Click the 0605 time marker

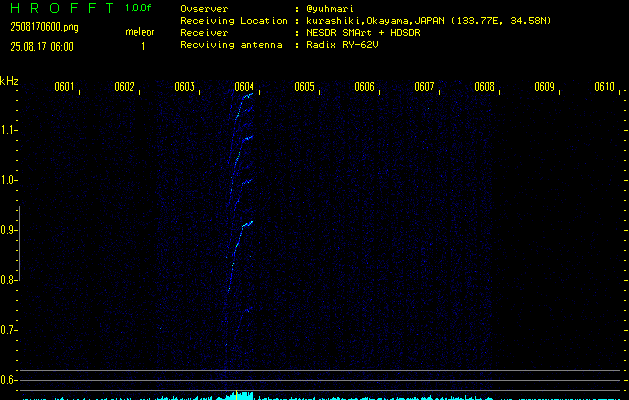click(304, 87)
